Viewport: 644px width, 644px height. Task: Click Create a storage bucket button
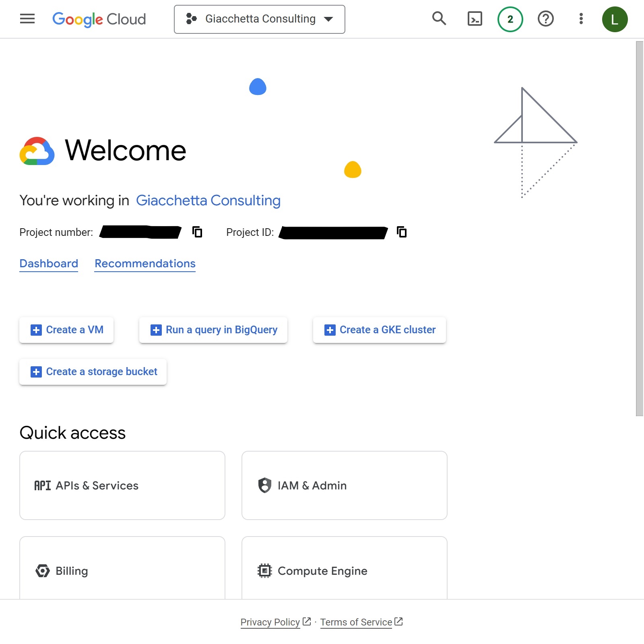tap(93, 372)
